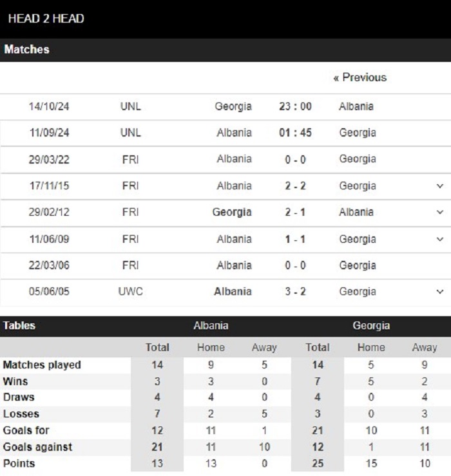Screen dimensions: 451x476
Task: Click the Tables section header
Action: click(19, 326)
